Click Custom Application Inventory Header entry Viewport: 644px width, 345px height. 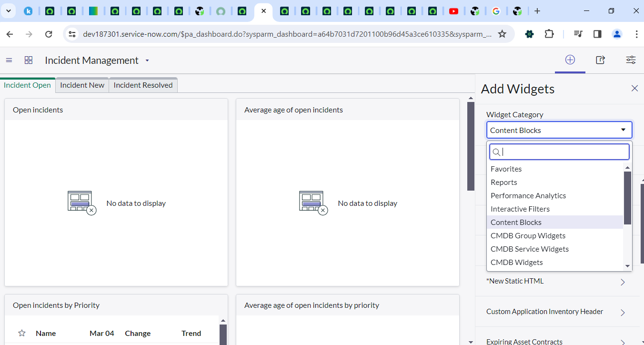pyautogui.click(x=544, y=311)
